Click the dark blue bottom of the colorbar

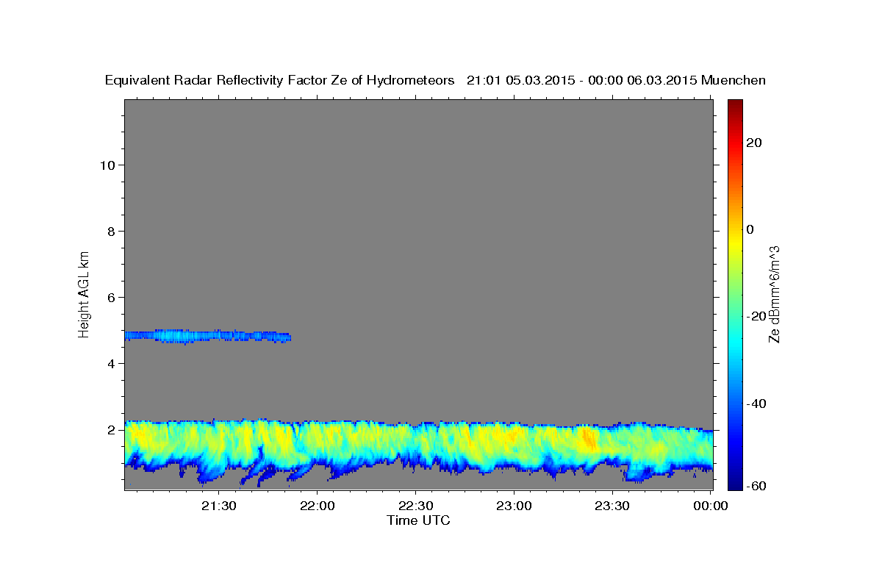coord(735,481)
